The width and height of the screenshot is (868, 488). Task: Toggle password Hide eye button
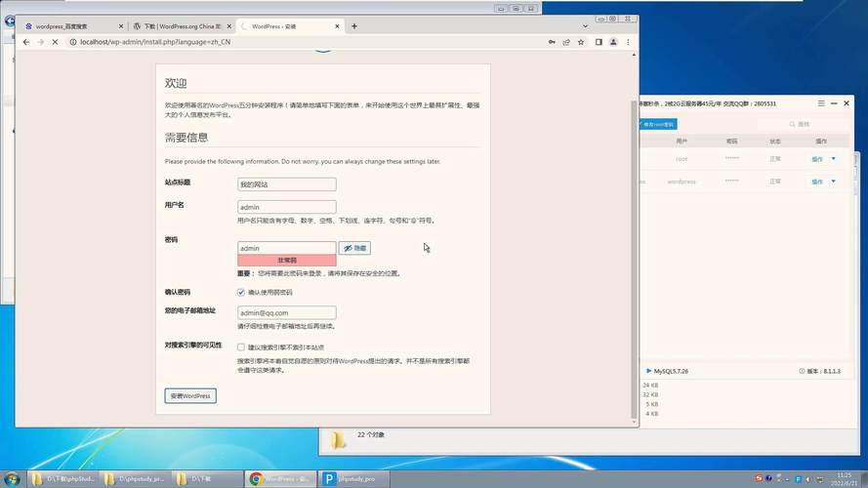click(x=354, y=248)
